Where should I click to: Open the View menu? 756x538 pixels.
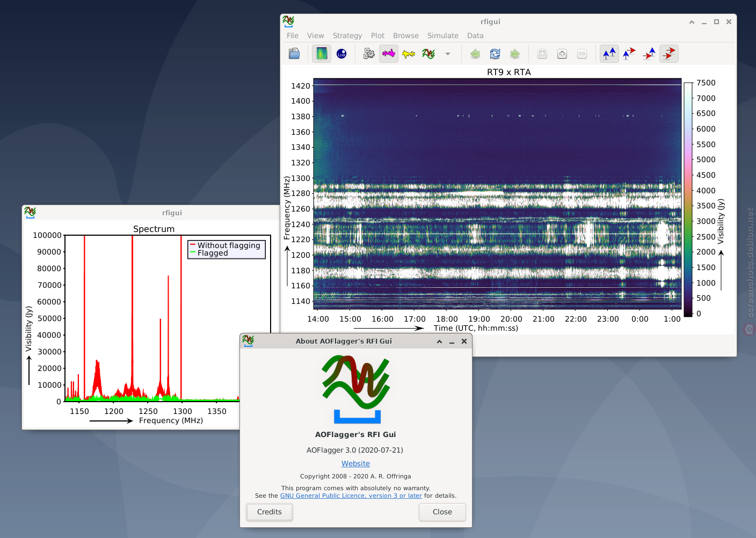coord(316,35)
